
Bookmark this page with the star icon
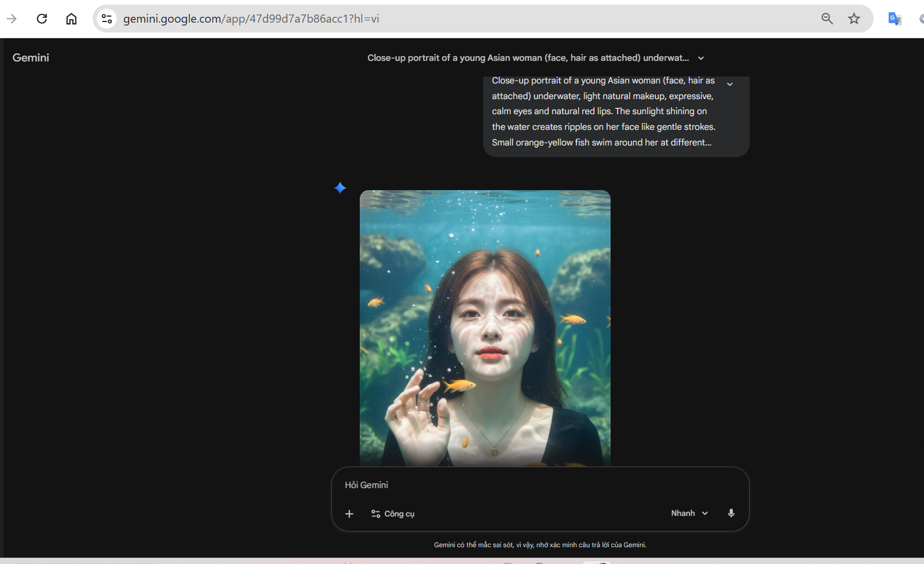[854, 19]
